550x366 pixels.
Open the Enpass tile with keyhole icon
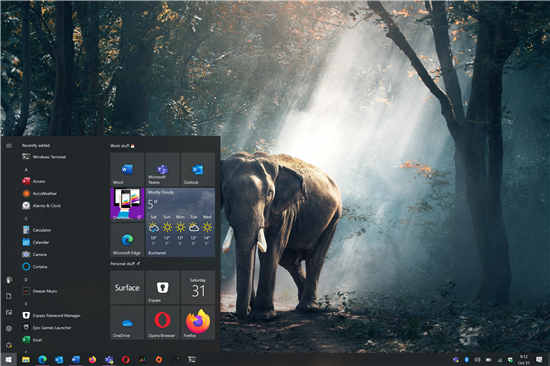pos(162,287)
